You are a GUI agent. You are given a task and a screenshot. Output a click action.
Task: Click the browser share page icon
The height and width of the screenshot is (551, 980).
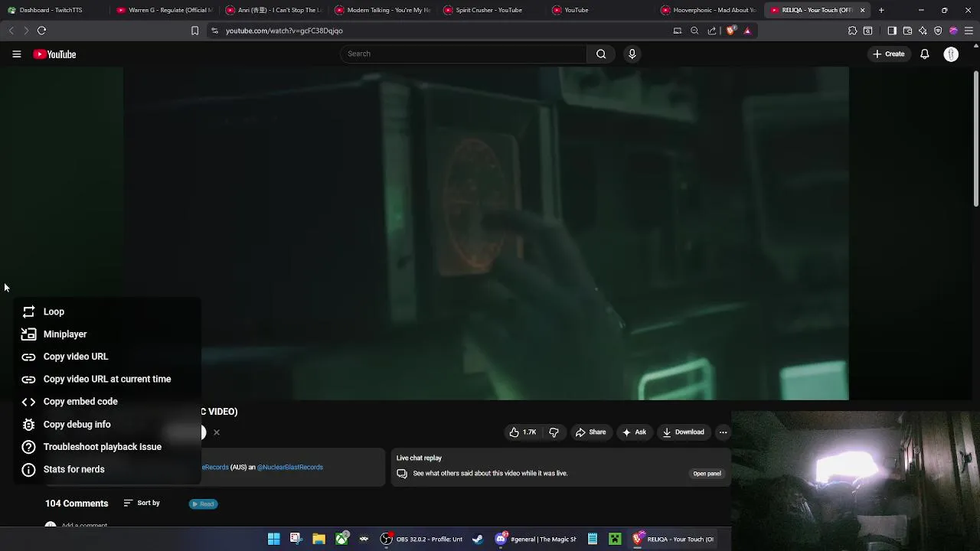coord(712,31)
